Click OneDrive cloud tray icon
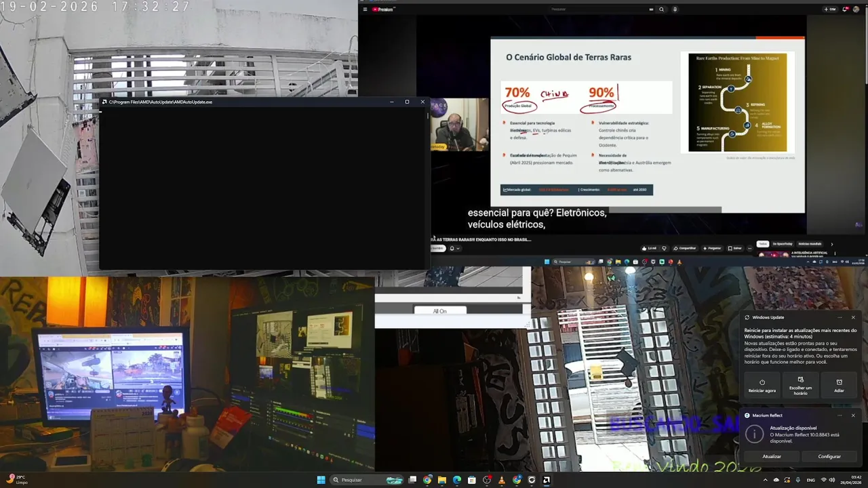The width and height of the screenshot is (868, 488). 776,480
